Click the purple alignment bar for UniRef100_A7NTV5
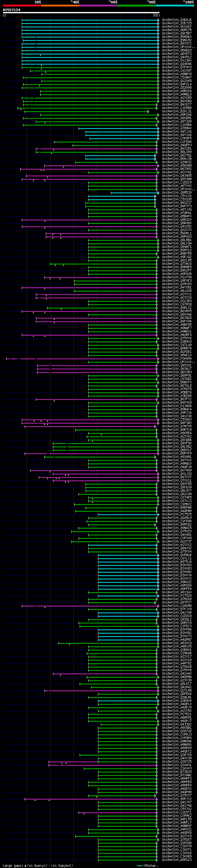 point(90,426)
